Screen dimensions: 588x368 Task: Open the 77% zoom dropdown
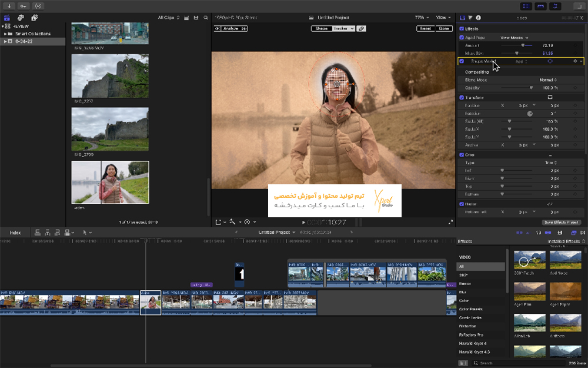click(422, 18)
